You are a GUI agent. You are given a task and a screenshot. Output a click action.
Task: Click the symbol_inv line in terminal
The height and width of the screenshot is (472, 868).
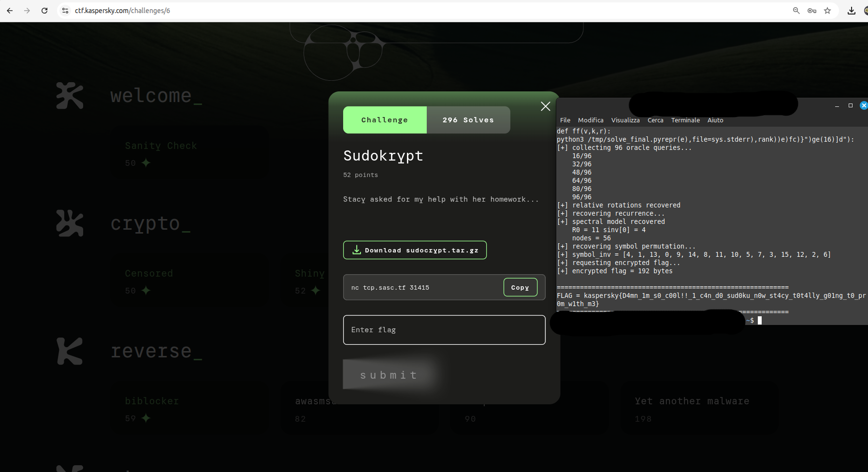pyautogui.click(x=694, y=254)
